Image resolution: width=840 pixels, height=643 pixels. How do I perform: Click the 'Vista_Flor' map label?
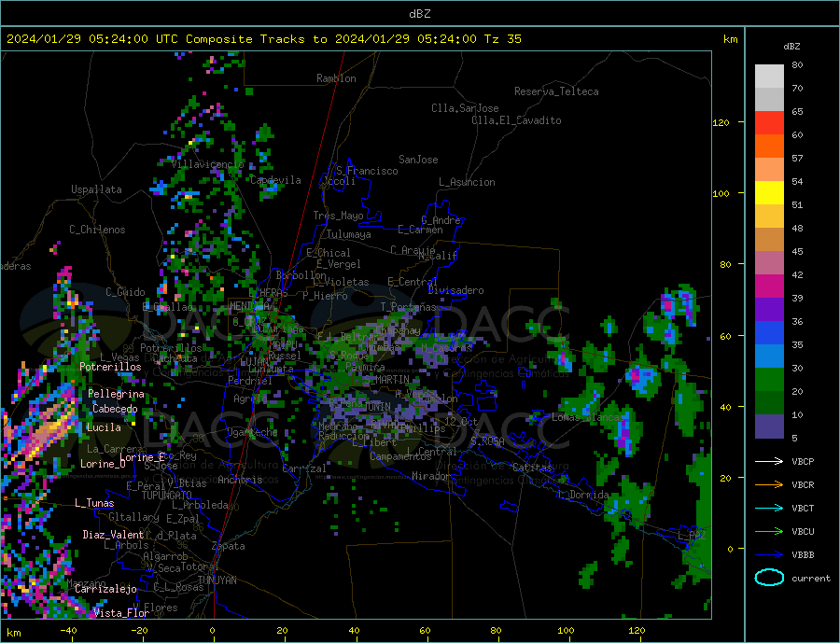coord(121,613)
